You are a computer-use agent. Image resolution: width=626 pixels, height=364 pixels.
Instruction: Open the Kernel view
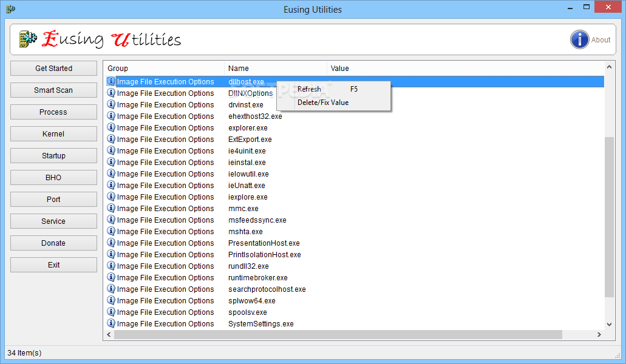click(53, 134)
